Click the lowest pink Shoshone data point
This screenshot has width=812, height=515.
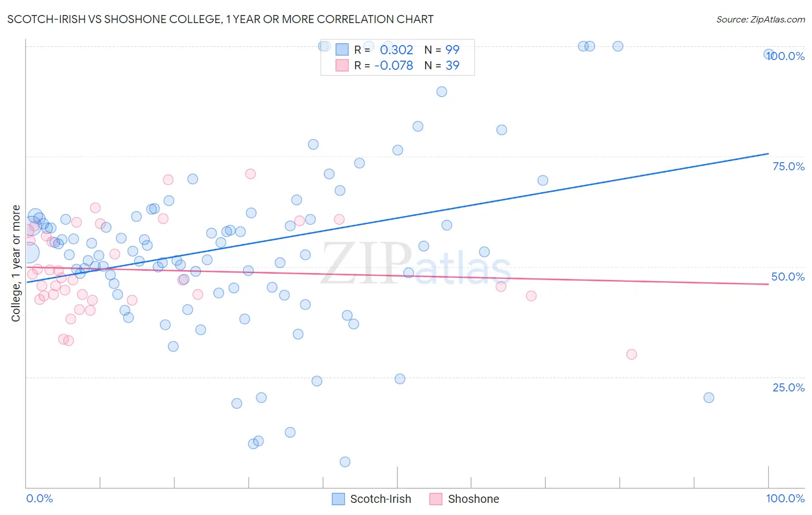631,354
